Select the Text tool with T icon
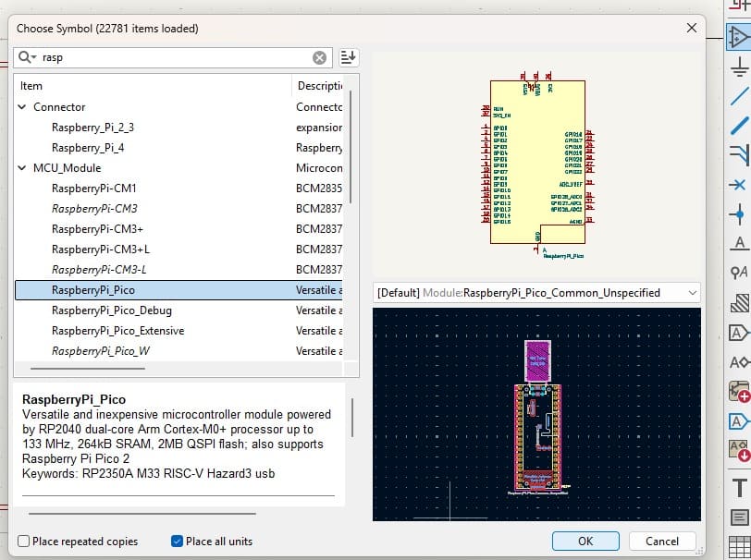Image resolution: width=751 pixels, height=560 pixels. (739, 488)
